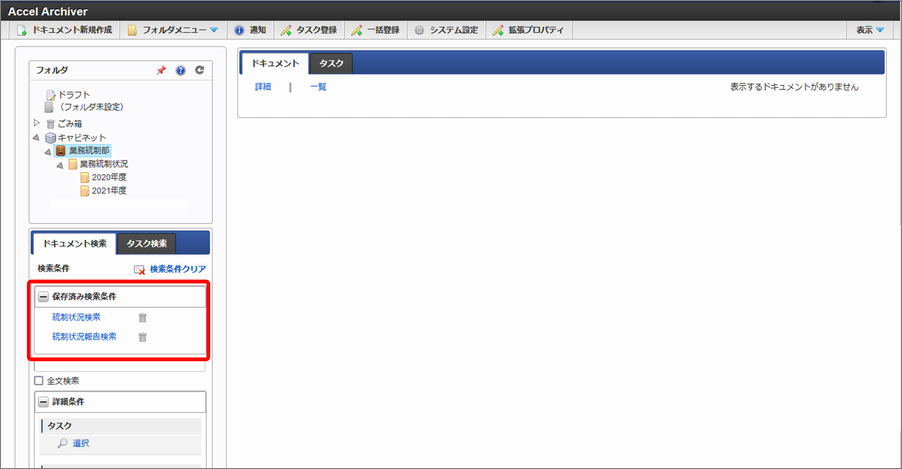The width and height of the screenshot is (902, 469).
Task: Click the pin icon in the フォルダ panel
Action: pos(161,70)
